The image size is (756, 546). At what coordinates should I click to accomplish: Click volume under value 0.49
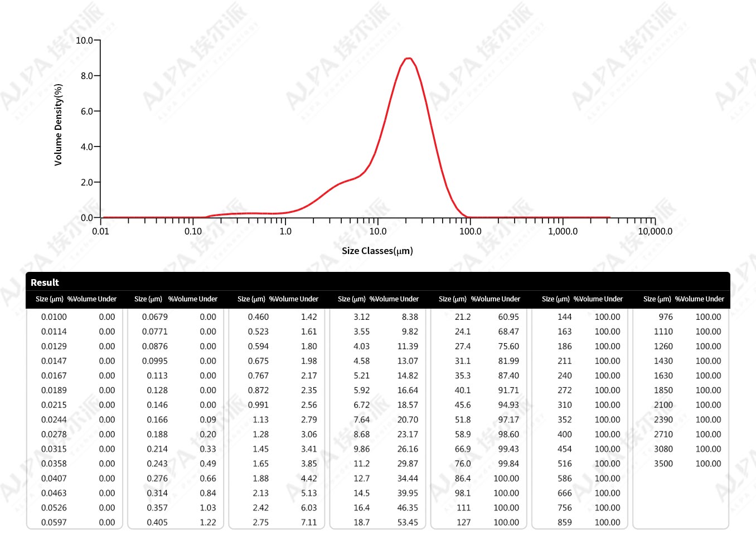208,464
